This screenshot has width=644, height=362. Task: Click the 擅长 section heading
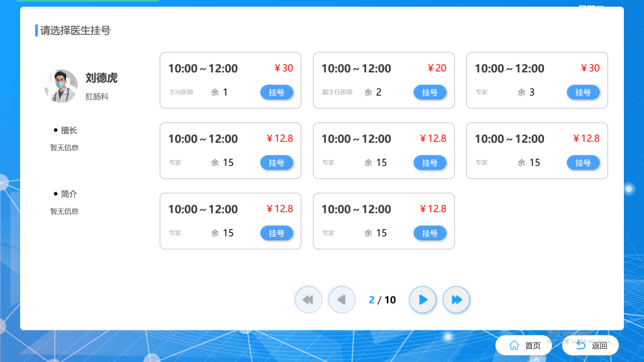69,130
